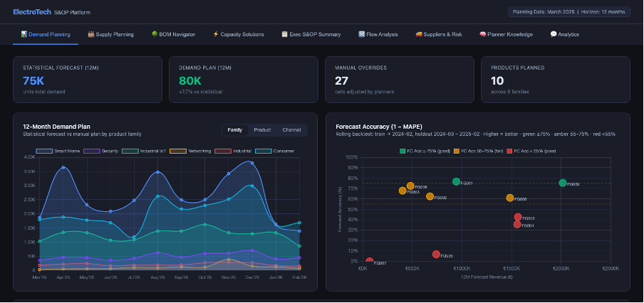Image resolution: width=644 pixels, height=303 pixels.
Task: Click 'cells adjusted by planners' text
Action: coord(364,92)
